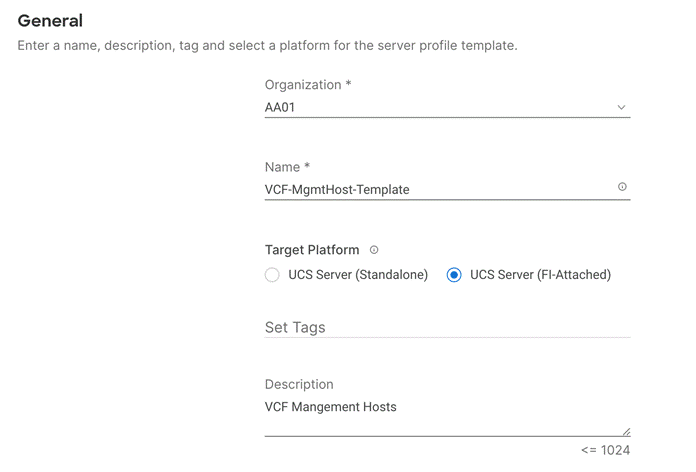Click the "Description" field label
This screenshot has width=696, height=472.
pos(299,384)
